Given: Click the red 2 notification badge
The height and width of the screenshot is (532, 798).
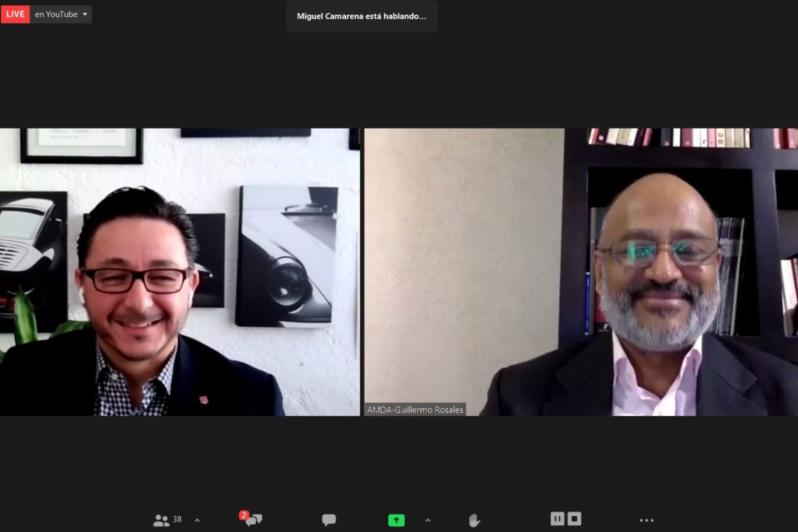Looking at the screenshot, I should coord(244,515).
